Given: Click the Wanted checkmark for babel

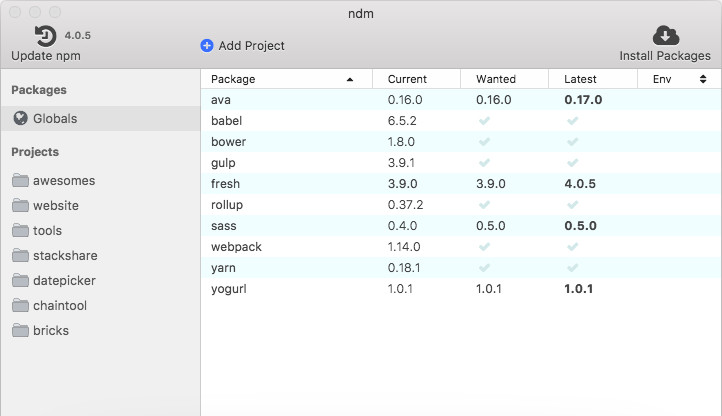Looking at the screenshot, I should 485,121.
